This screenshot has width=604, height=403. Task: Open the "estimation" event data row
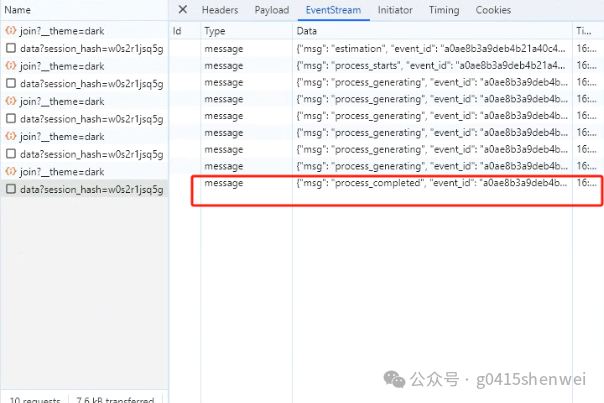431,49
